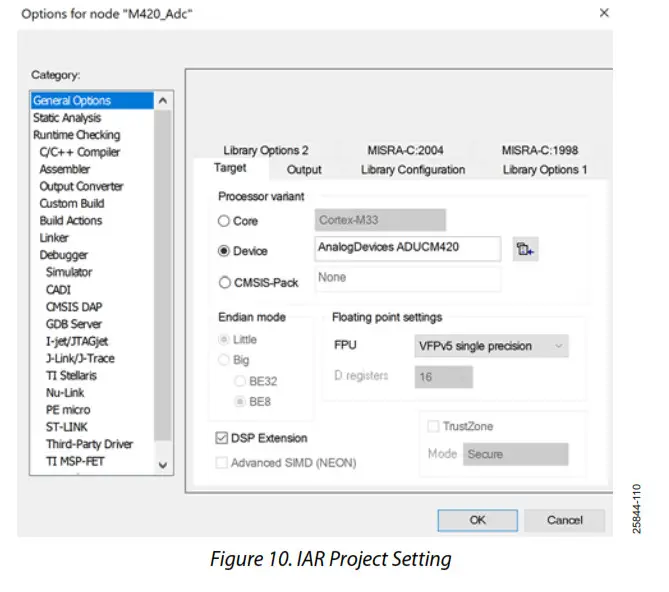The height and width of the screenshot is (592, 669).
Task: Select Output Converter category
Action: pyautogui.click(x=92, y=186)
